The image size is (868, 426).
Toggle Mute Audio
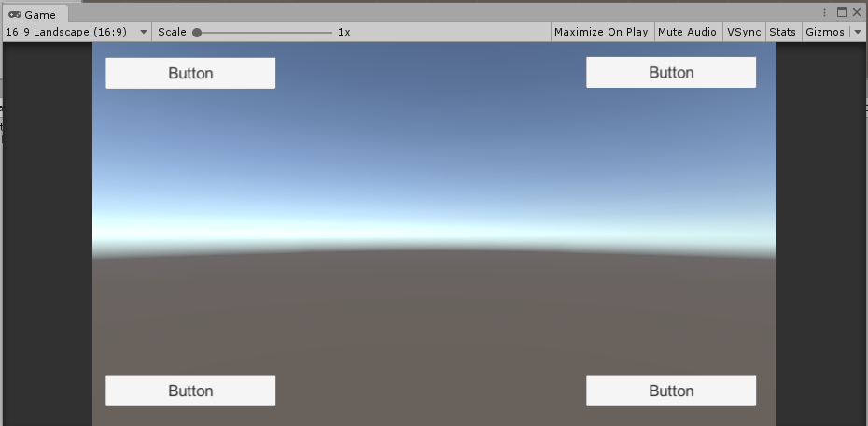(687, 32)
